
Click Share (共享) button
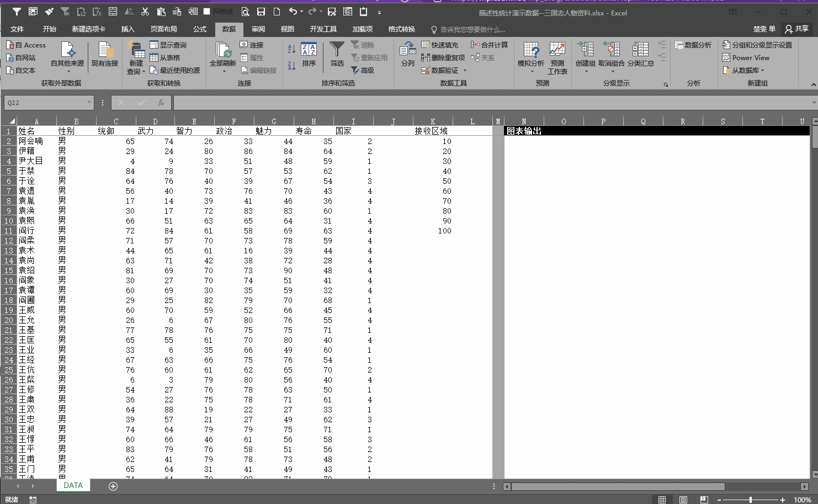click(797, 29)
